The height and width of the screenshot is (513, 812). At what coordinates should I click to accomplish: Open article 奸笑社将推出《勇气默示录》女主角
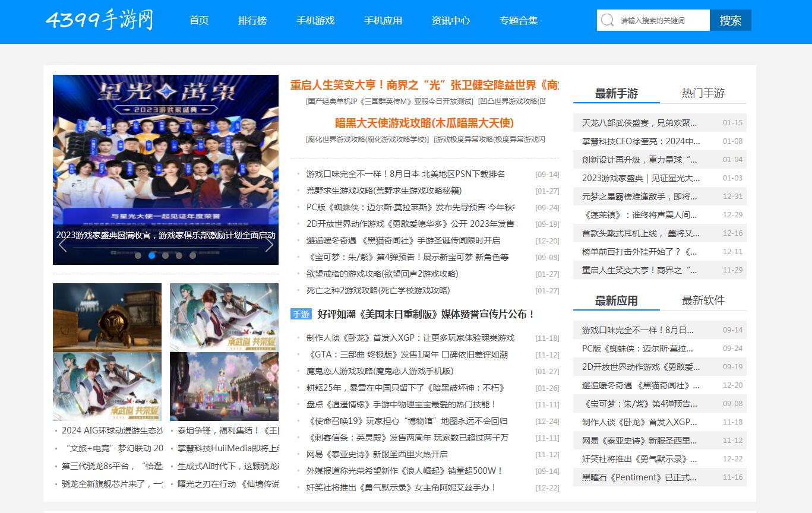(x=402, y=487)
